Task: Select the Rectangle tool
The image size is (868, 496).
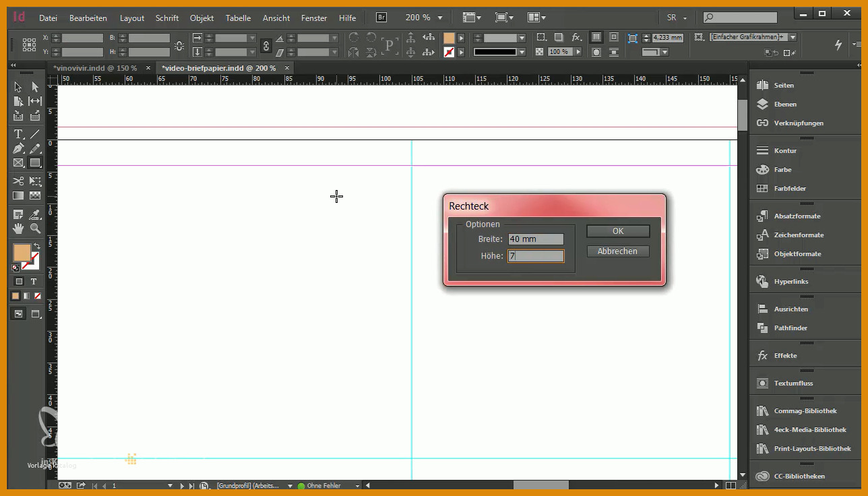Action: tap(35, 162)
